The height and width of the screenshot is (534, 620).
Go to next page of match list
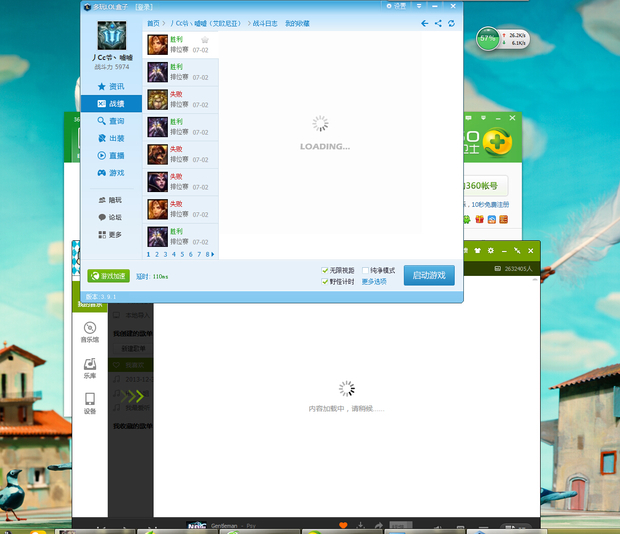point(212,255)
